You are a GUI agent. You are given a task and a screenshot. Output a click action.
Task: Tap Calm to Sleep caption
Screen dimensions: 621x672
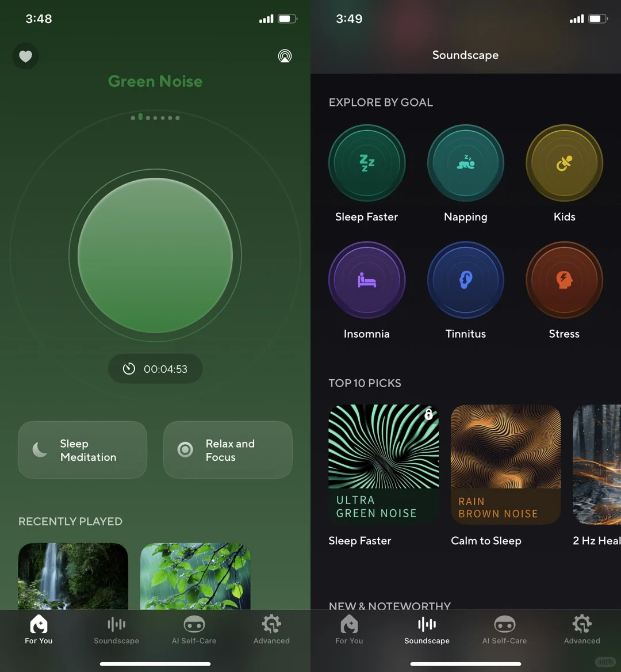pyautogui.click(x=486, y=541)
